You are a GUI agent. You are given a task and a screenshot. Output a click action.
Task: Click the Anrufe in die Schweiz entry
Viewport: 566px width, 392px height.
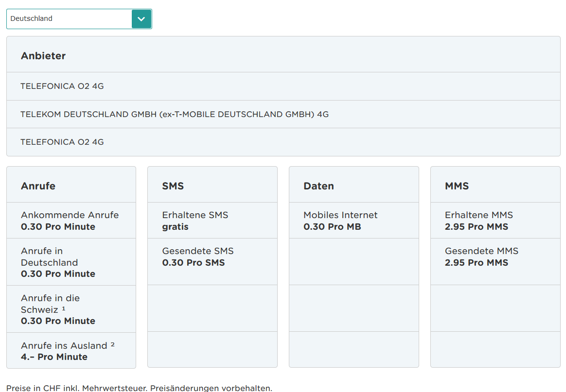[x=58, y=309]
